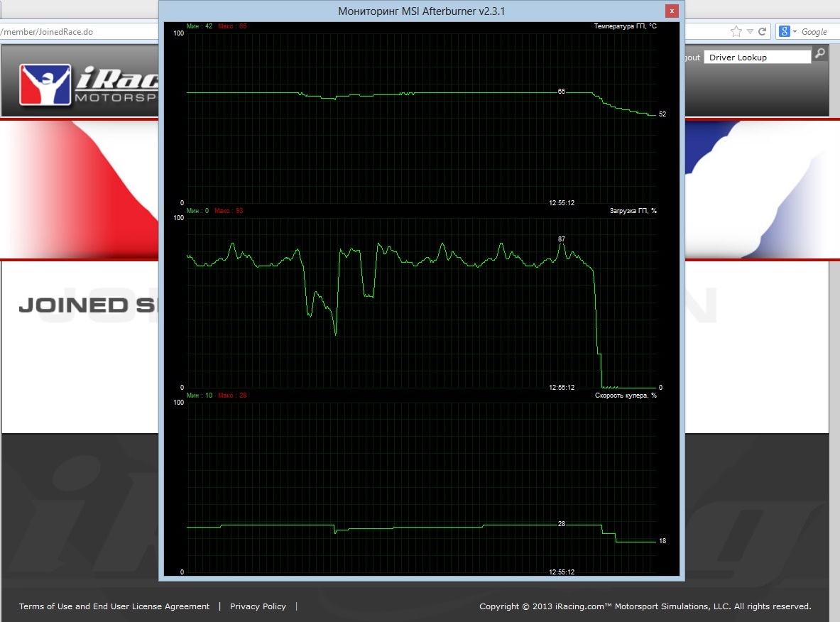
Task: Reload the current browser page
Action: (763, 31)
